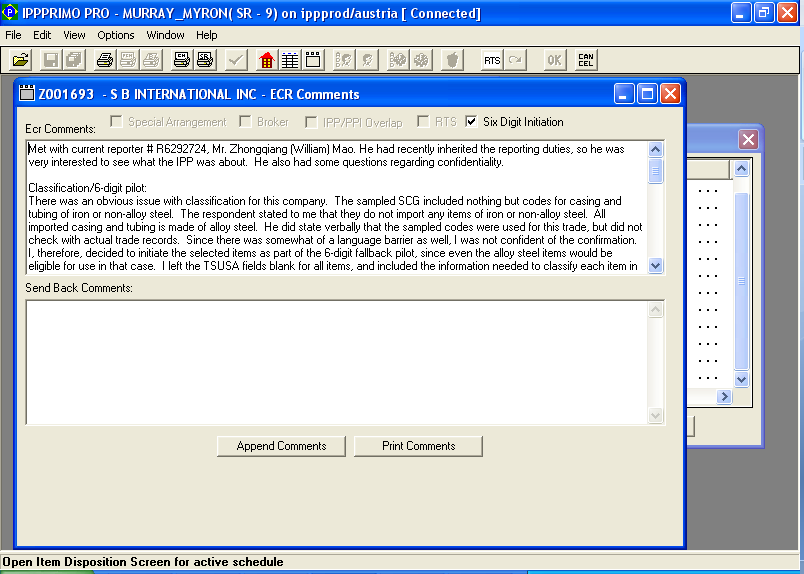
Task: Maximize the ECR Comments child window
Action: click(x=647, y=94)
